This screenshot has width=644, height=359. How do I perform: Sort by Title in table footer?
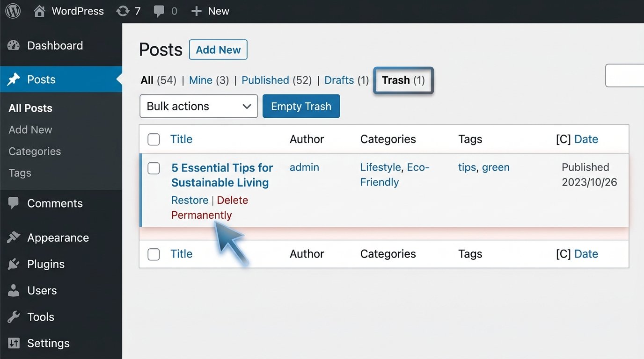point(181,254)
